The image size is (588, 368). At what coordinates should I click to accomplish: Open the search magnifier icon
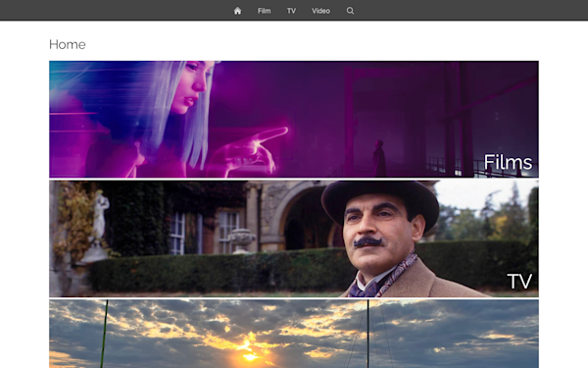point(350,11)
